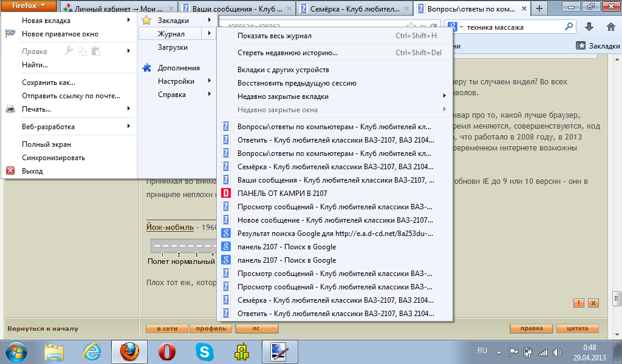Go to the home page icon
Viewport: 622px width, 364px height.
tap(611, 27)
